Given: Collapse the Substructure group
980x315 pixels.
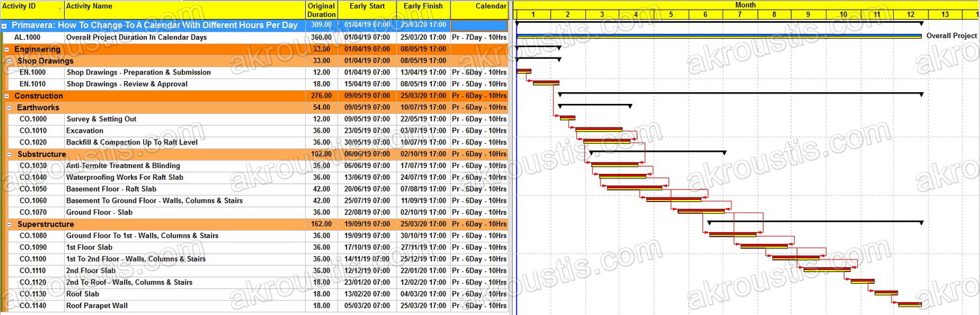Looking at the screenshot, I should coord(10,154).
